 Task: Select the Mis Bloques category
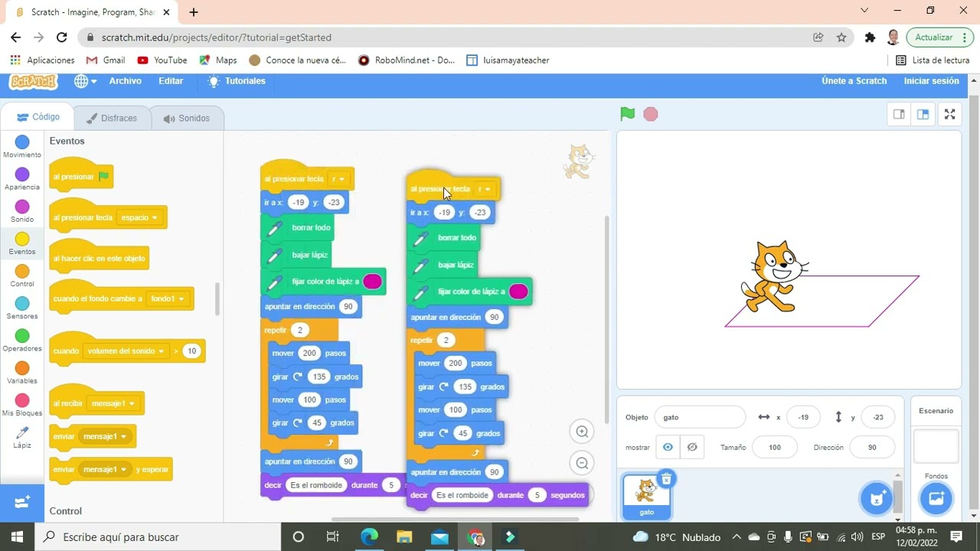click(x=22, y=405)
